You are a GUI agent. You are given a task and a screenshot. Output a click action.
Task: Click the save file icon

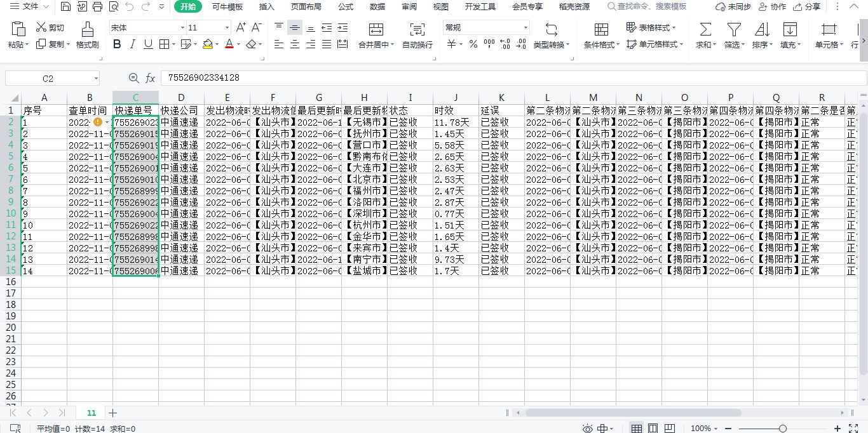tap(65, 7)
